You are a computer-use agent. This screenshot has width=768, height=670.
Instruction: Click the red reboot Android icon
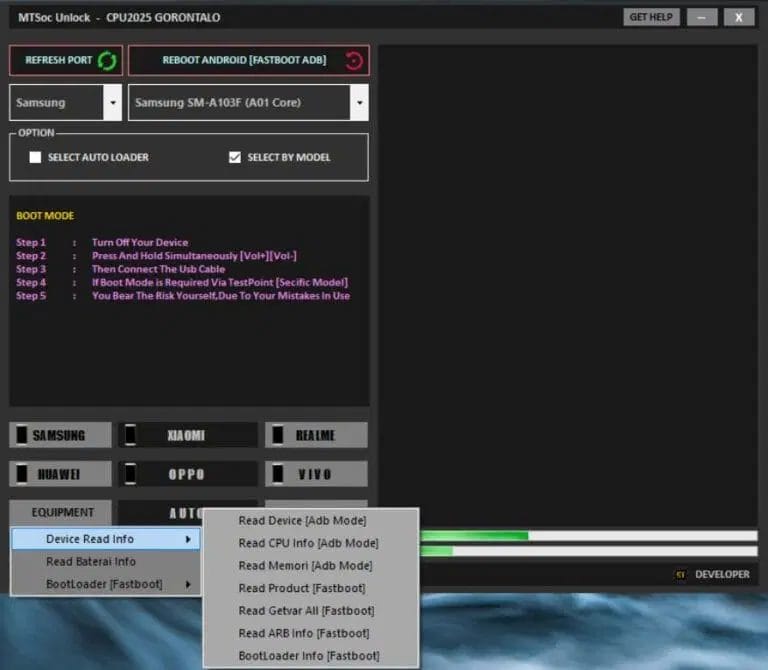click(354, 60)
